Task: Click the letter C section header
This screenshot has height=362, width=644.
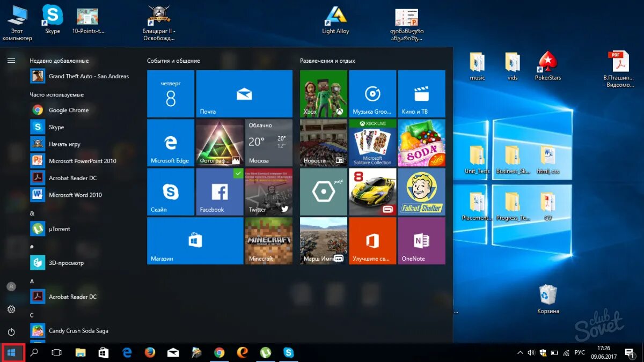Action: 32,315
